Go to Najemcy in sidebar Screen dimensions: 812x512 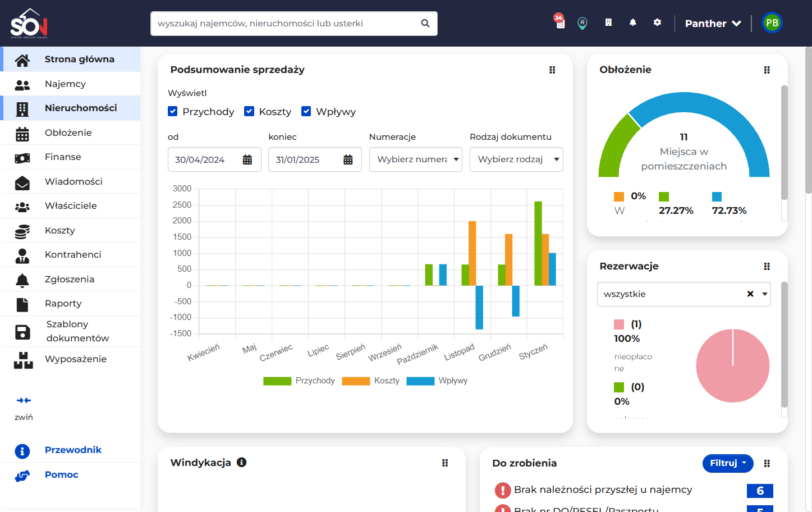click(x=71, y=84)
